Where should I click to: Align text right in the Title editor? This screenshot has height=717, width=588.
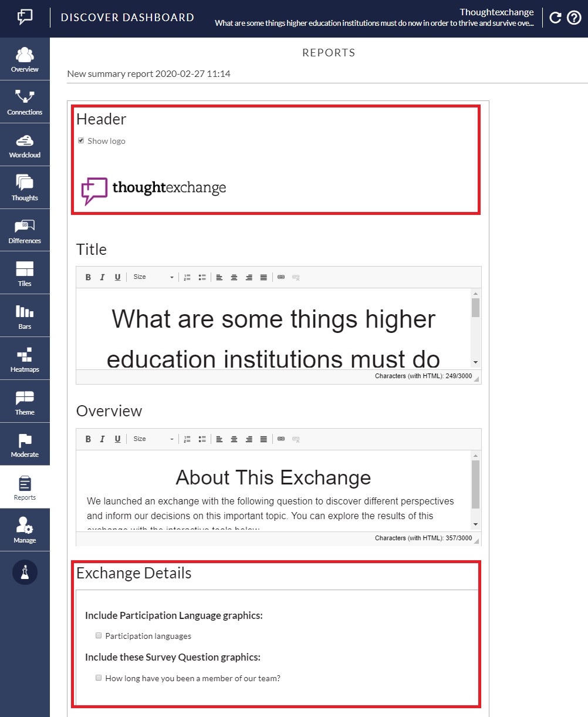249,277
